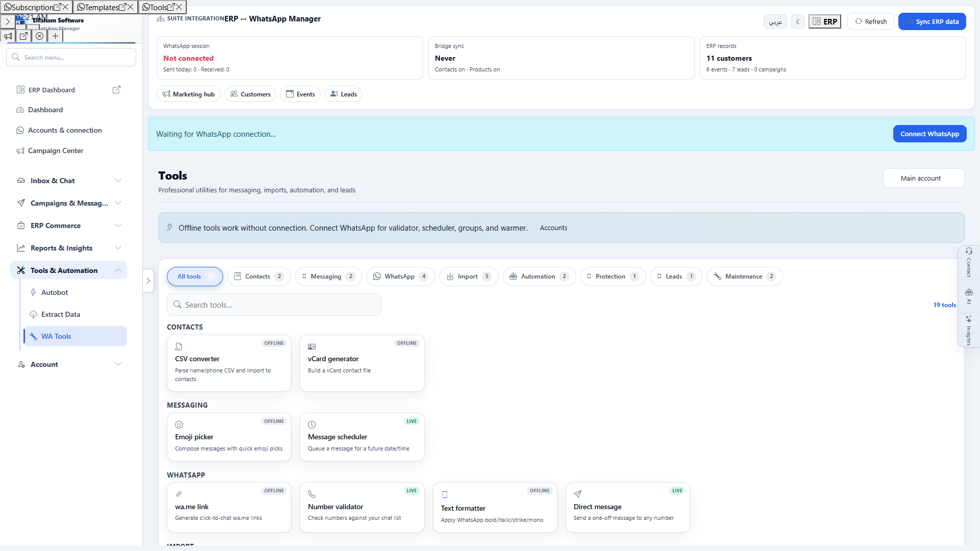Image resolution: width=980 pixels, height=551 pixels.
Task: Switch to the Templates tab
Action: (102, 7)
